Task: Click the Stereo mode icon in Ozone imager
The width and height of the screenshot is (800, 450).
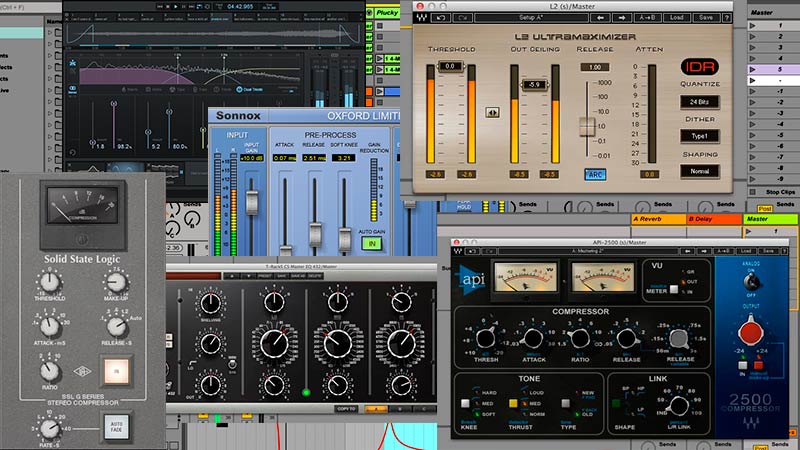Action: coord(72,90)
